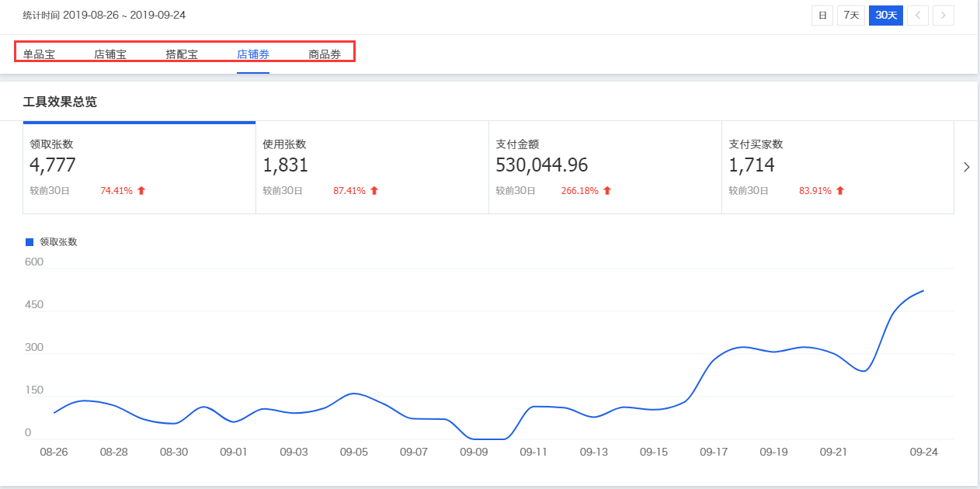Image resolution: width=980 pixels, height=489 pixels.
Task: Open the 店铺宝 tab
Action: click(x=110, y=54)
